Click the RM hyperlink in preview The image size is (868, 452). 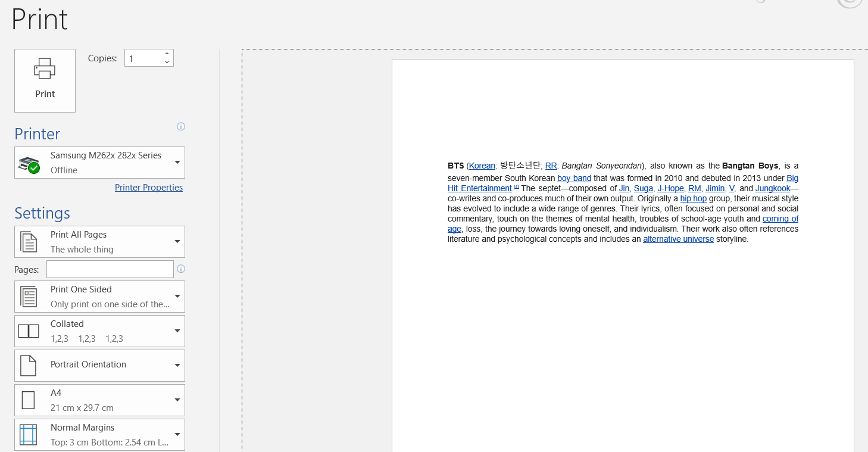(695, 188)
